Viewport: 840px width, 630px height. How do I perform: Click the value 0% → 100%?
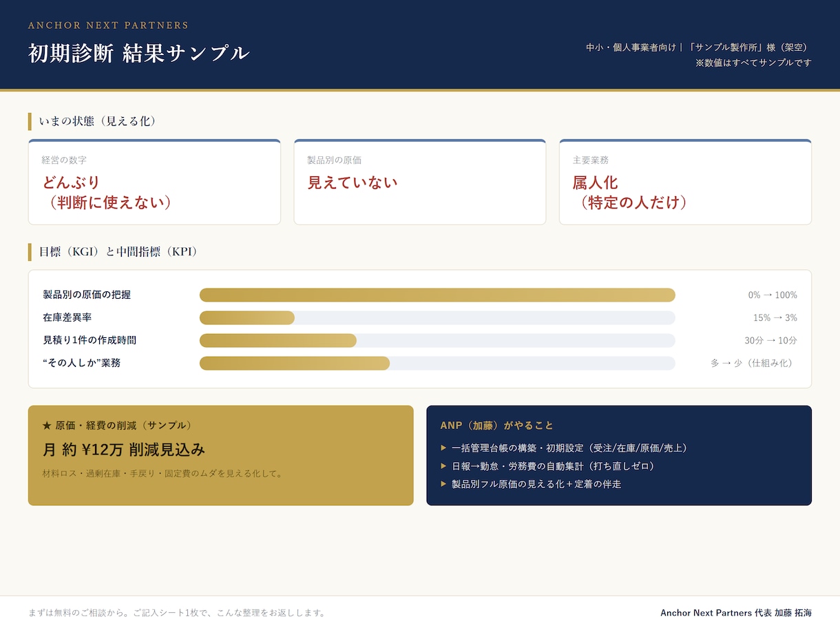pyautogui.click(x=773, y=295)
